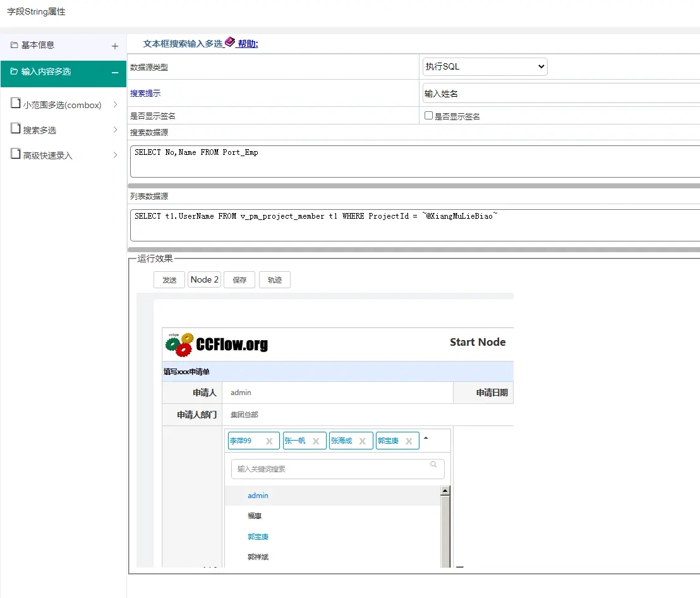Viewport: 700px width, 598px height.
Task: Click the 发送 button
Action: pyautogui.click(x=169, y=280)
